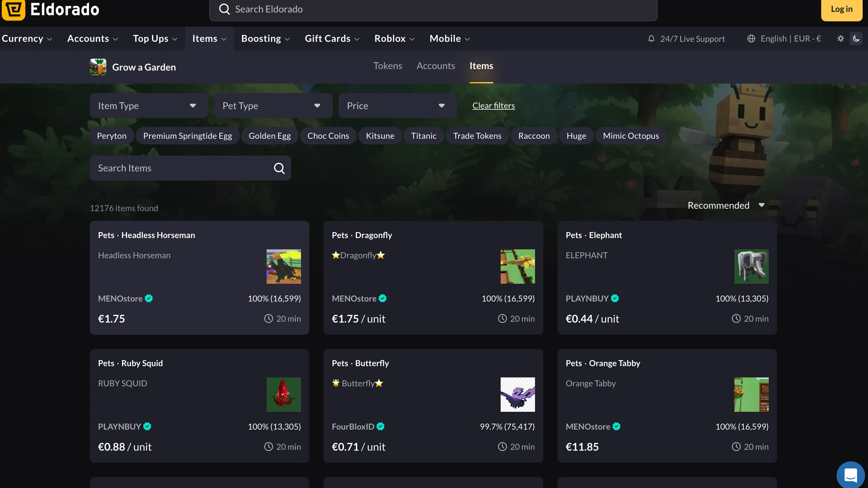Click the Ruby Squid item image
The image size is (868, 488).
click(284, 394)
